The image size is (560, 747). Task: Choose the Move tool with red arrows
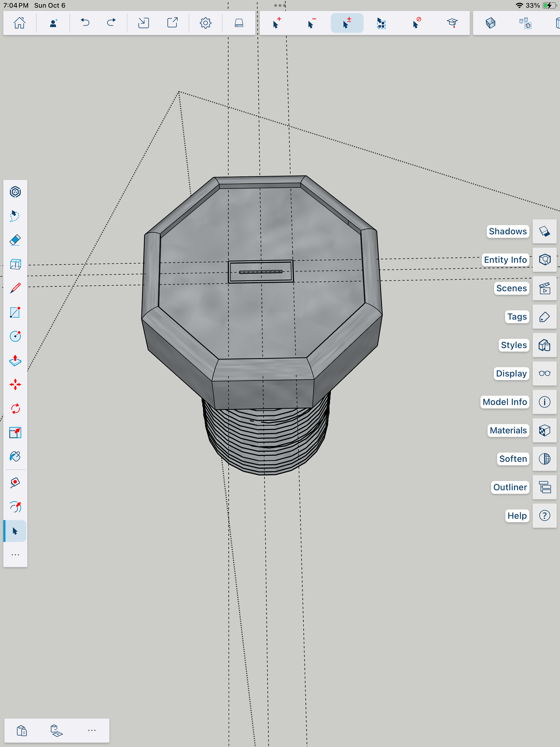[x=15, y=385]
